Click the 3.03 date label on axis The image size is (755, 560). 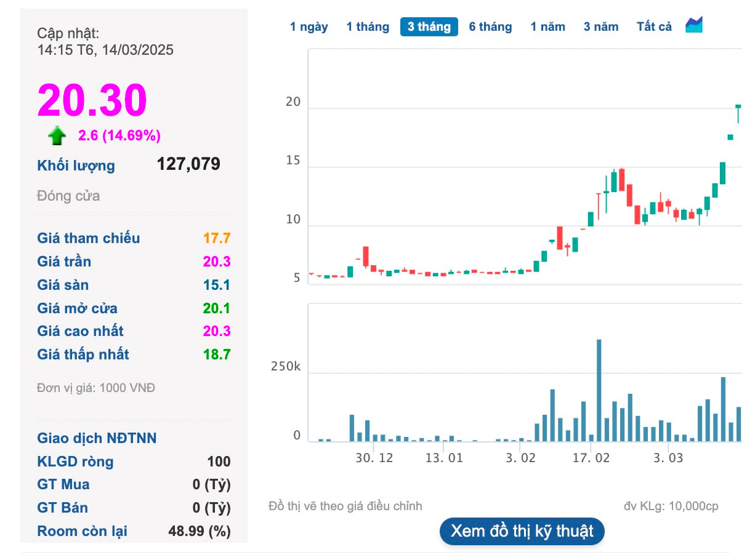point(668,458)
